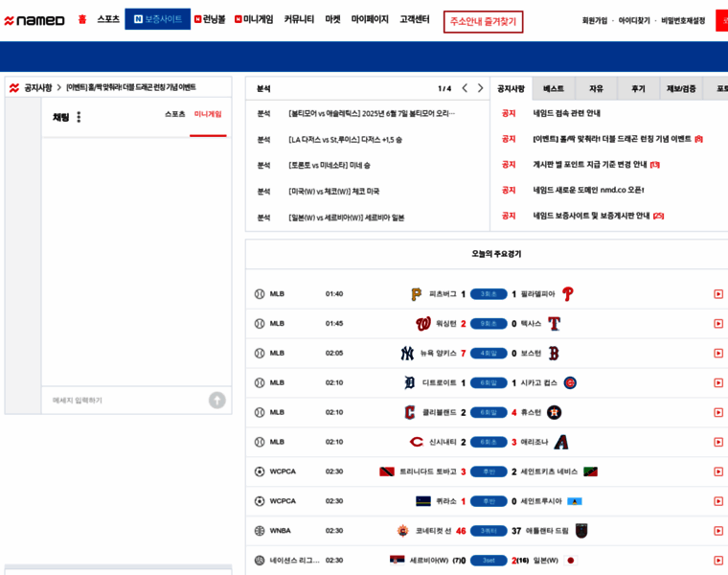Open the 고객센터 menu
The image size is (728, 575).
(415, 19)
